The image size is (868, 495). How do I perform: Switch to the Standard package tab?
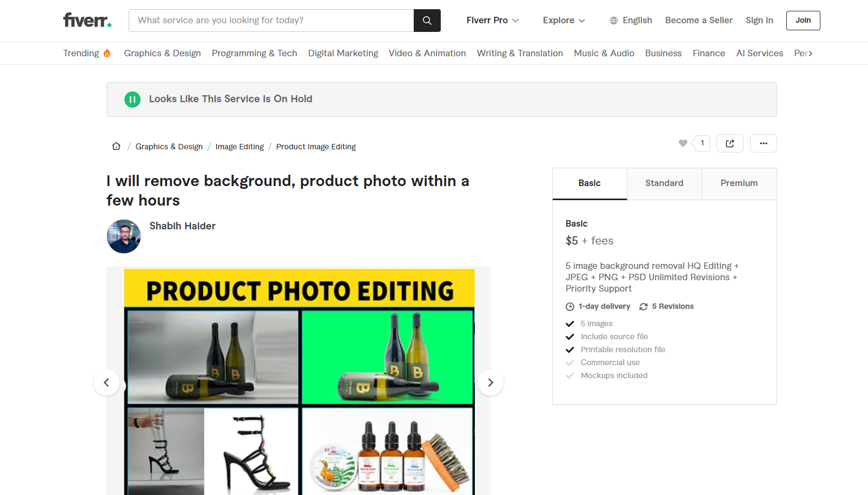pos(664,183)
